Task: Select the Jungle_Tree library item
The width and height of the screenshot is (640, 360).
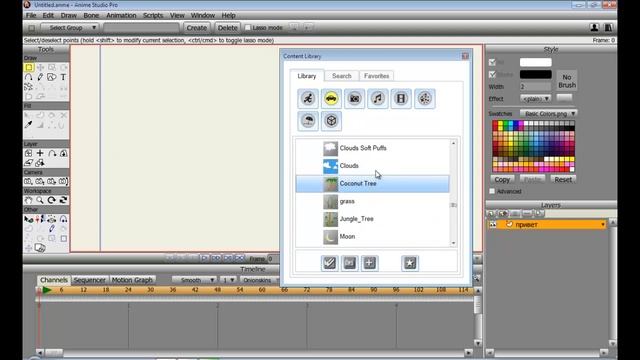Action: pyautogui.click(x=372, y=219)
